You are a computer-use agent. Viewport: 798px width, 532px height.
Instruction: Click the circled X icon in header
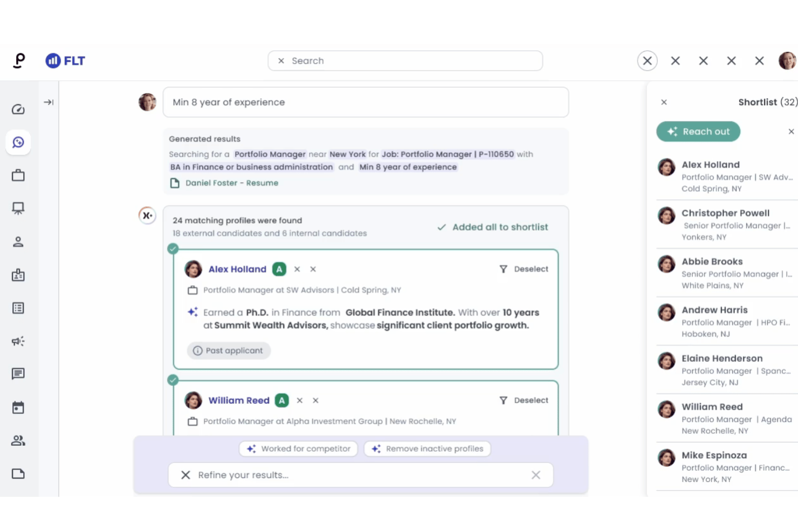647,61
